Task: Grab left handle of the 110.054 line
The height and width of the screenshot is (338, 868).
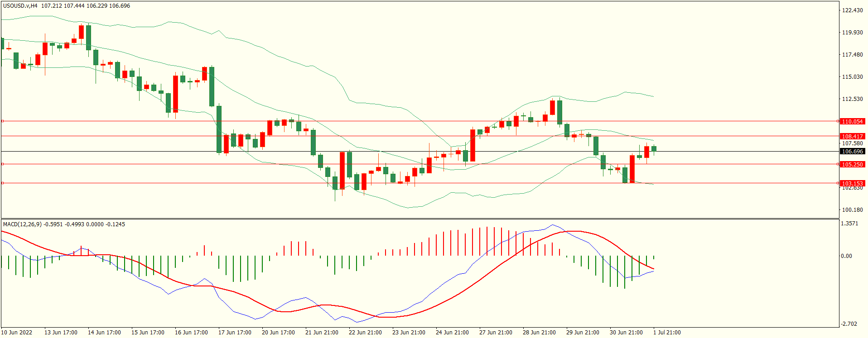Action: click(2, 121)
